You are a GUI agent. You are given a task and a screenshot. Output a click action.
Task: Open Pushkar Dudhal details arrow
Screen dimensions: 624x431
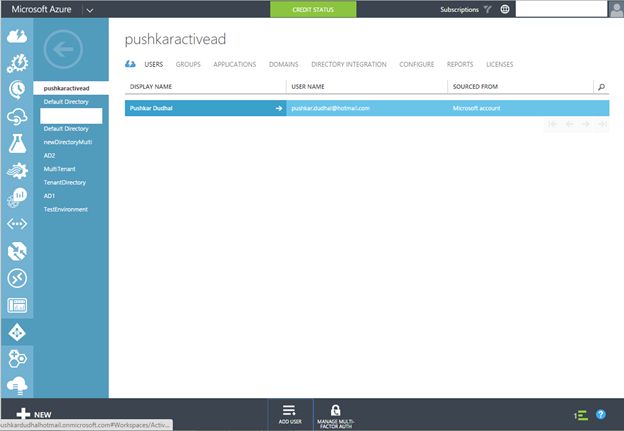(279, 108)
